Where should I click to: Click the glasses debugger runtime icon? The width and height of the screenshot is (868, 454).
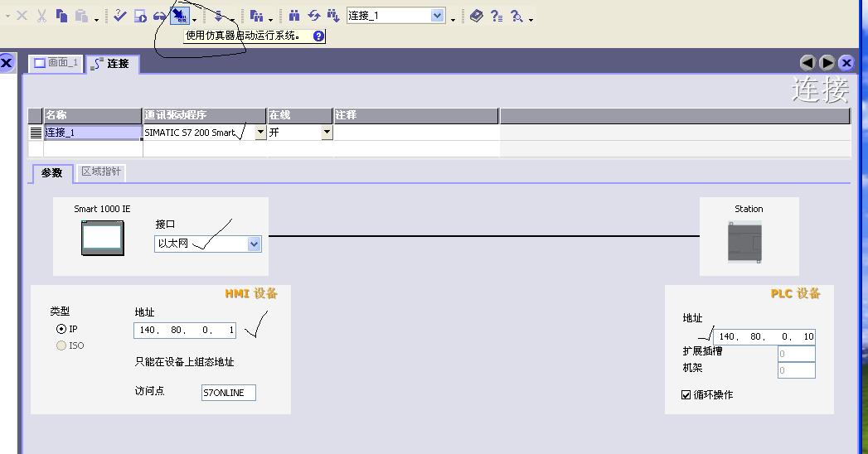(159, 16)
